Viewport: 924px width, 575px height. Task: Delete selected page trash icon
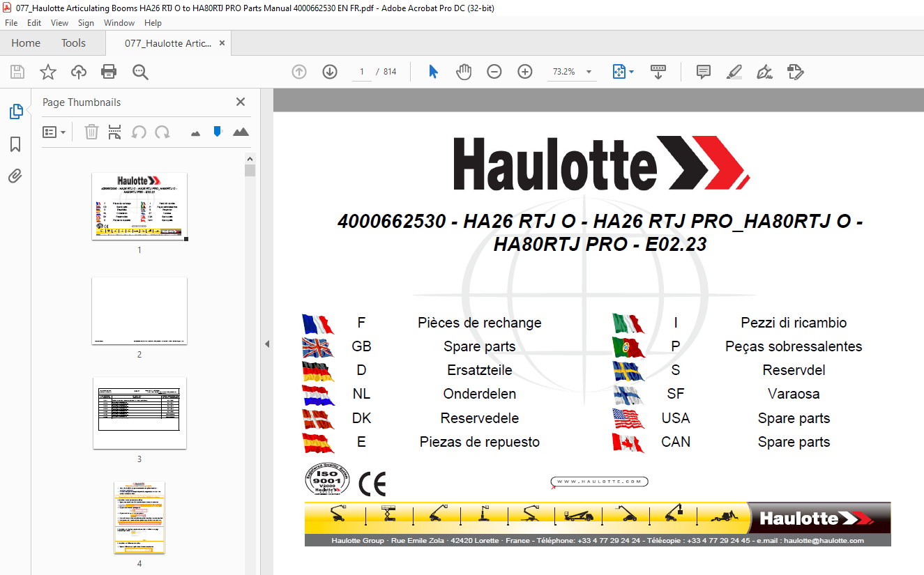click(91, 132)
